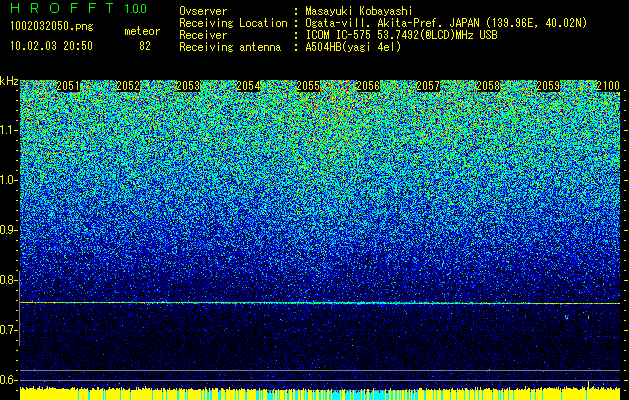
Task: Click the 2051 time marker label
Action: click(x=68, y=86)
